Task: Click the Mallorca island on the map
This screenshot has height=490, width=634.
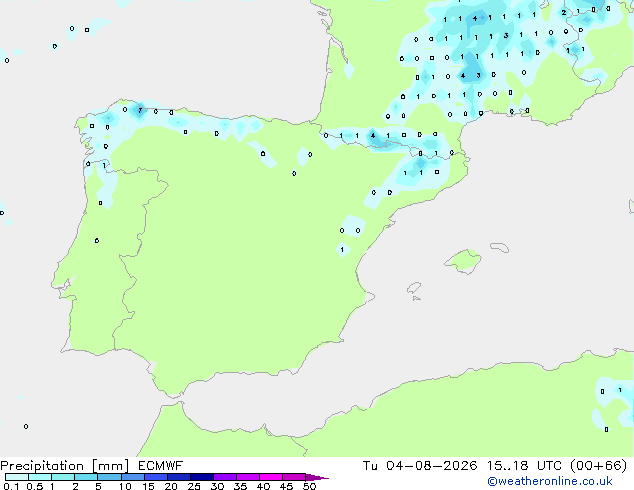Action: (463, 261)
